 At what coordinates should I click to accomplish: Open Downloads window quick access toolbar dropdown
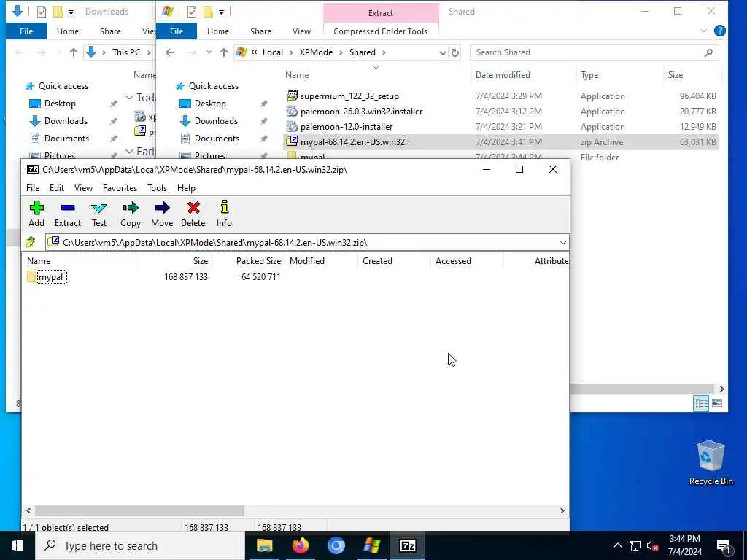(x=71, y=12)
